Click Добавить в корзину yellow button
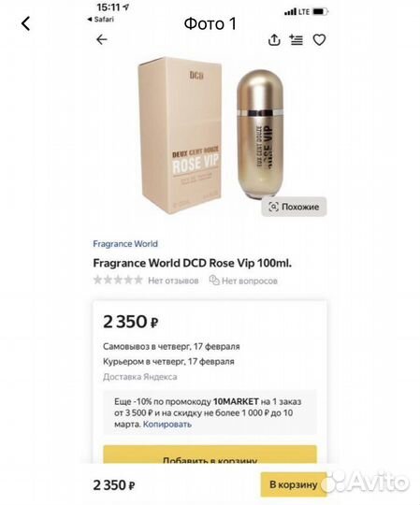Image resolution: width=420 pixels, height=505 pixels. (210, 454)
